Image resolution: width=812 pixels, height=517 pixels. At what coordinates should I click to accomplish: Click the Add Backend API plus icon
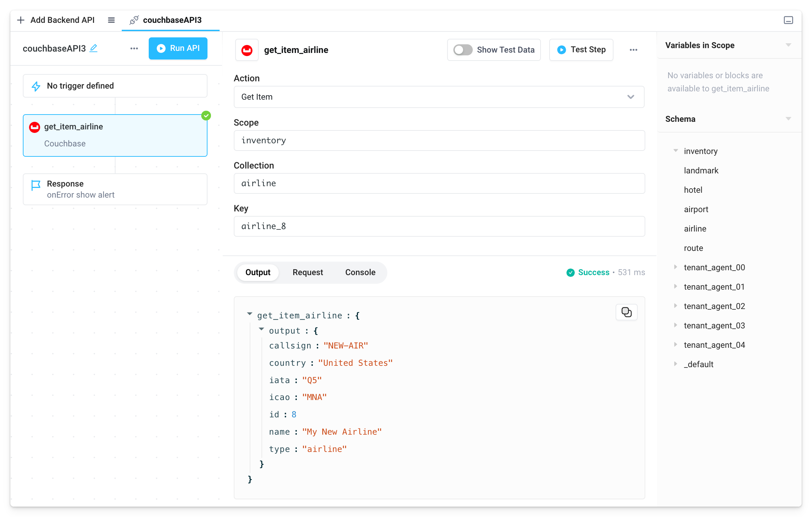pos(21,19)
